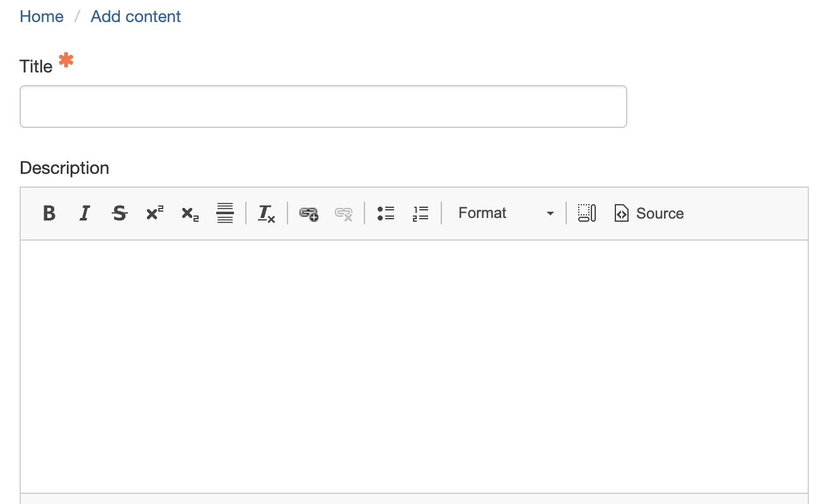831x504 pixels.
Task: Toggle the show blocks icon
Action: coord(586,213)
